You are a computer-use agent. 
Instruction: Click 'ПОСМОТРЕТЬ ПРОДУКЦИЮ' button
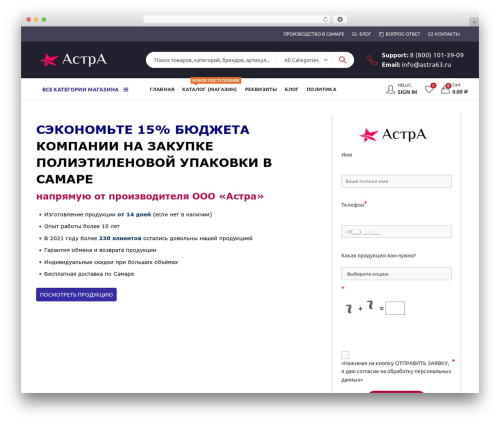tap(76, 295)
